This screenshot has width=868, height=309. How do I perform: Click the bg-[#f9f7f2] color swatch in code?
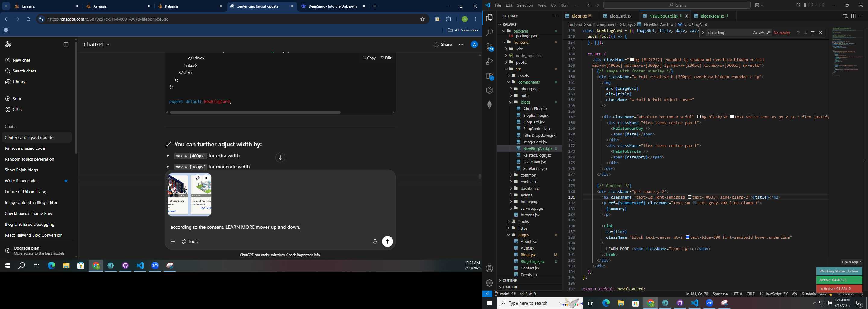[632, 60]
